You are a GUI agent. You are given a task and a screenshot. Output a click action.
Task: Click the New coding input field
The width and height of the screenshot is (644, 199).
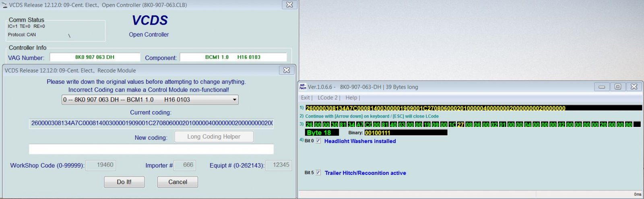[151, 149]
